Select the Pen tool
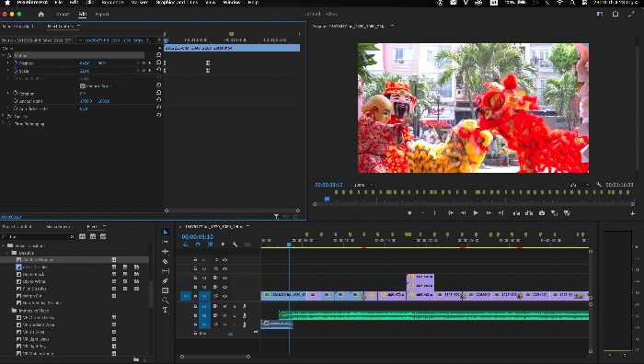The width and height of the screenshot is (644, 364). pos(165,281)
